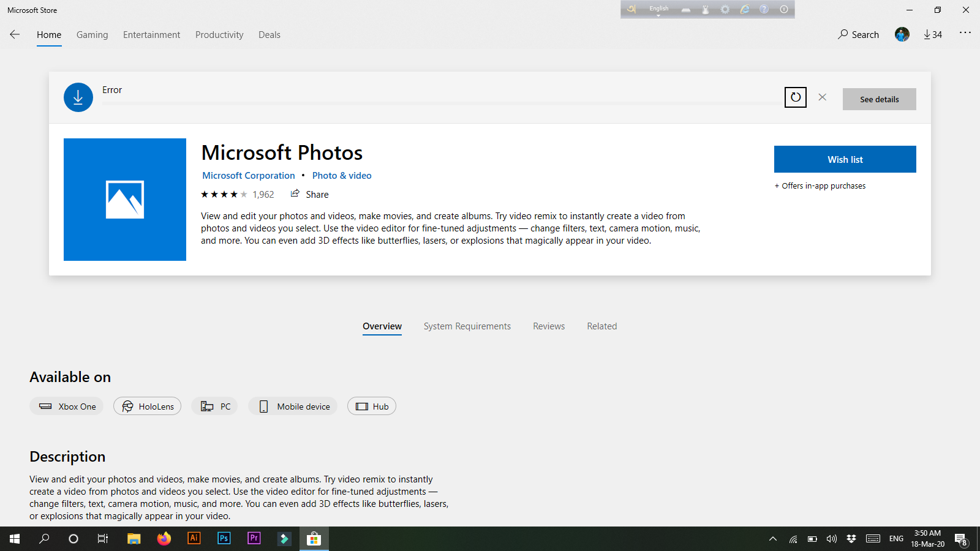Select the Overview section tab

click(x=382, y=326)
